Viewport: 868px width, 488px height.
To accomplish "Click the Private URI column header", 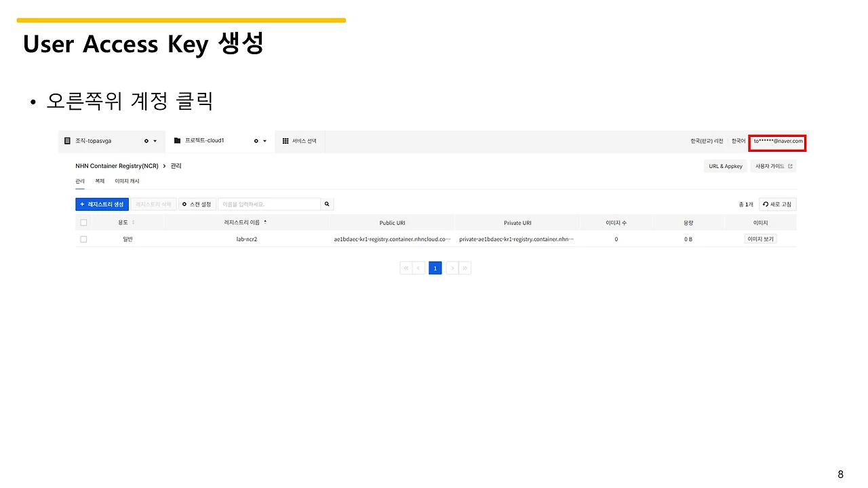I will click(517, 222).
